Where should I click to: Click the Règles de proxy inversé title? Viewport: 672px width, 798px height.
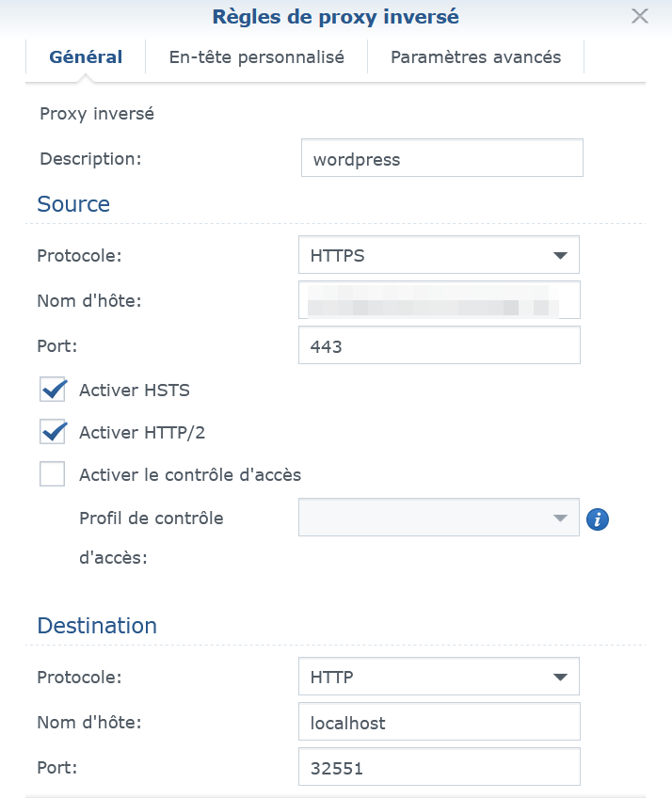(336, 16)
